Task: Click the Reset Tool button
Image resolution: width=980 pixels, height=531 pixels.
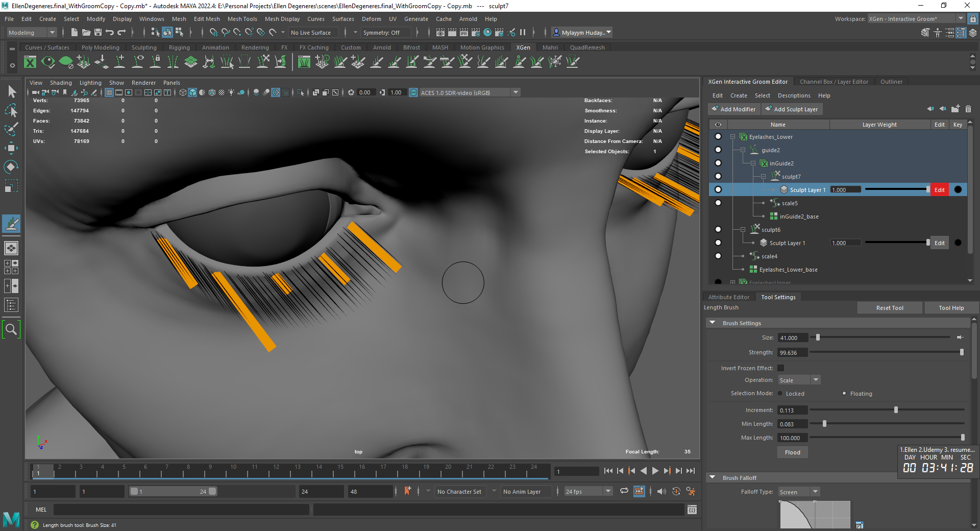Action: [890, 307]
